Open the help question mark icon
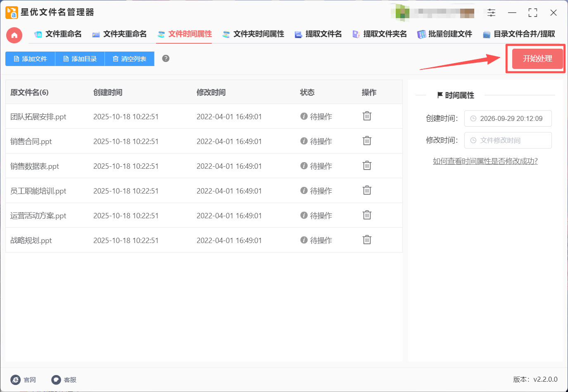Screen dimensions: 568x392 166,59
